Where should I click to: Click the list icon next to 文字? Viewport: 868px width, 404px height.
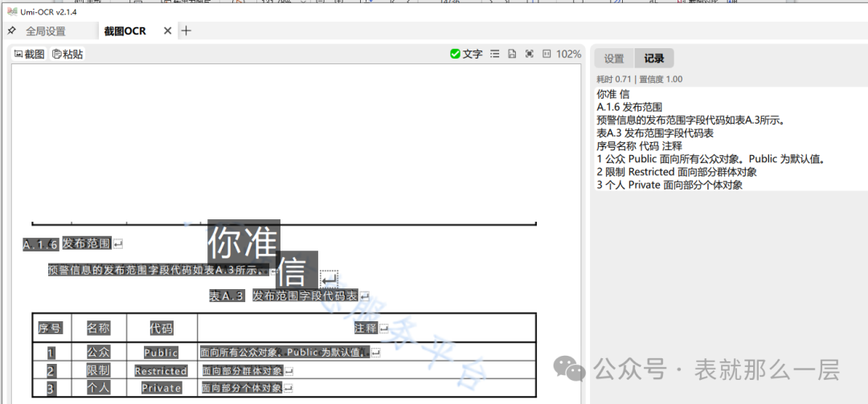(x=495, y=54)
